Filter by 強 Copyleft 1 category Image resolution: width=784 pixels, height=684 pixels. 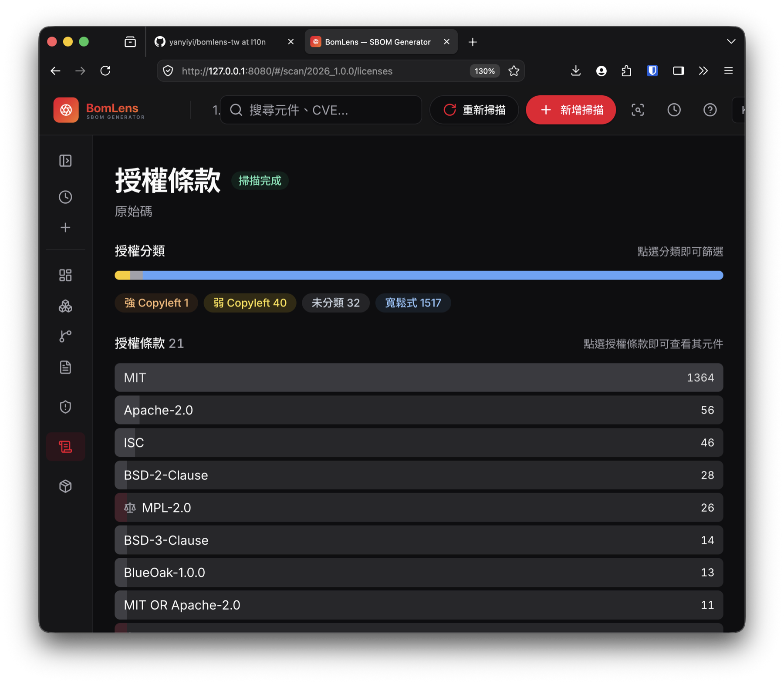click(156, 303)
